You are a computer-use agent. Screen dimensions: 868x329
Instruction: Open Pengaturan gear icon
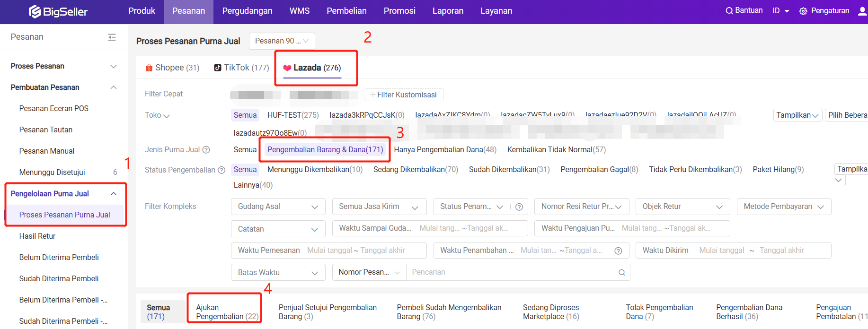pyautogui.click(x=803, y=11)
